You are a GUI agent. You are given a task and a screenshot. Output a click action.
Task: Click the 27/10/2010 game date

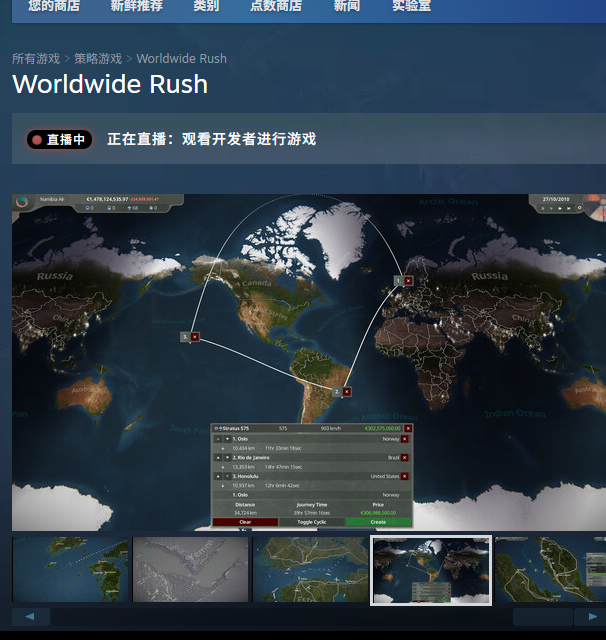[556, 199]
